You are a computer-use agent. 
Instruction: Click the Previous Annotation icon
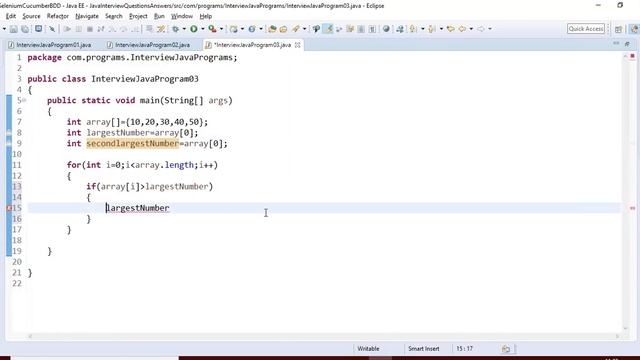[x=432, y=29]
